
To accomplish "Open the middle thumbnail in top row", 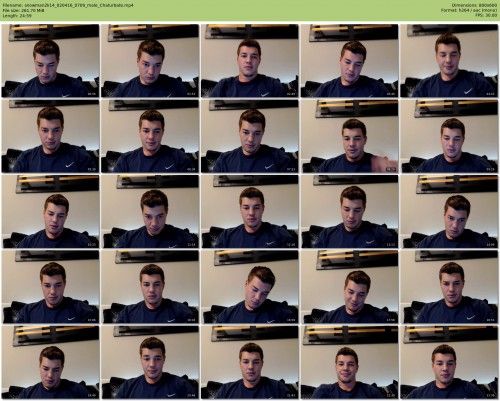I will point(250,61).
